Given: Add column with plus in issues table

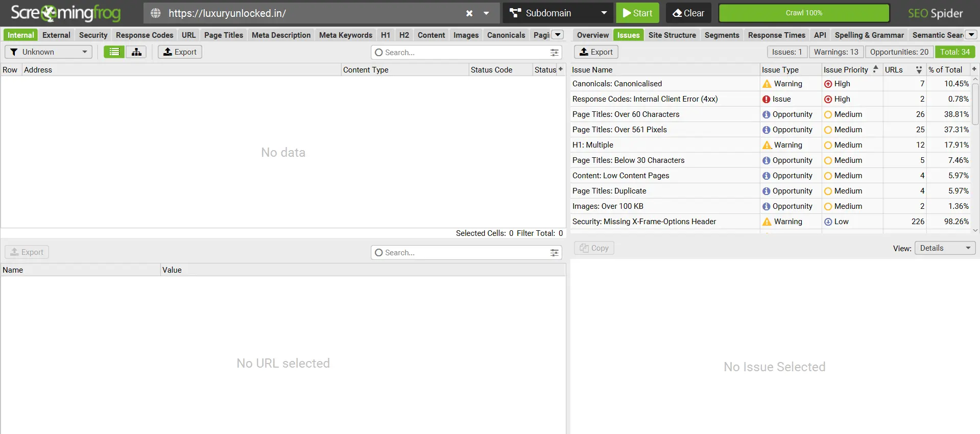Looking at the screenshot, I should tap(974, 69).
